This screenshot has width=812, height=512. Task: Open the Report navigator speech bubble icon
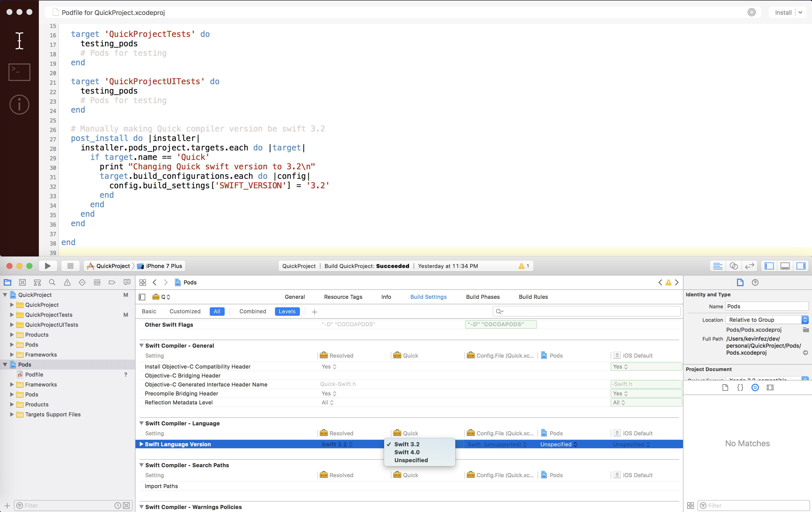pos(127,282)
